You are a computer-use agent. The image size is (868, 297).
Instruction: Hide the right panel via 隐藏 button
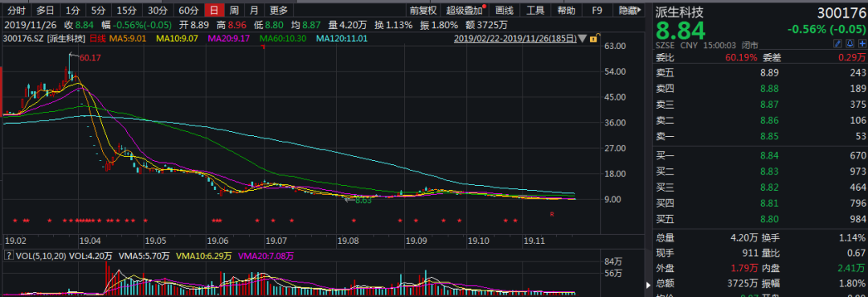pyautogui.click(x=629, y=10)
